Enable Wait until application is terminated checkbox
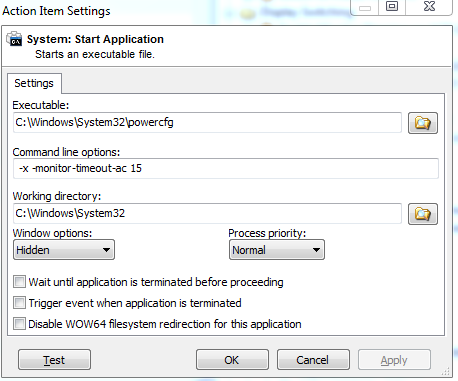Screen dimensions: 458x381 pyautogui.click(x=19, y=282)
